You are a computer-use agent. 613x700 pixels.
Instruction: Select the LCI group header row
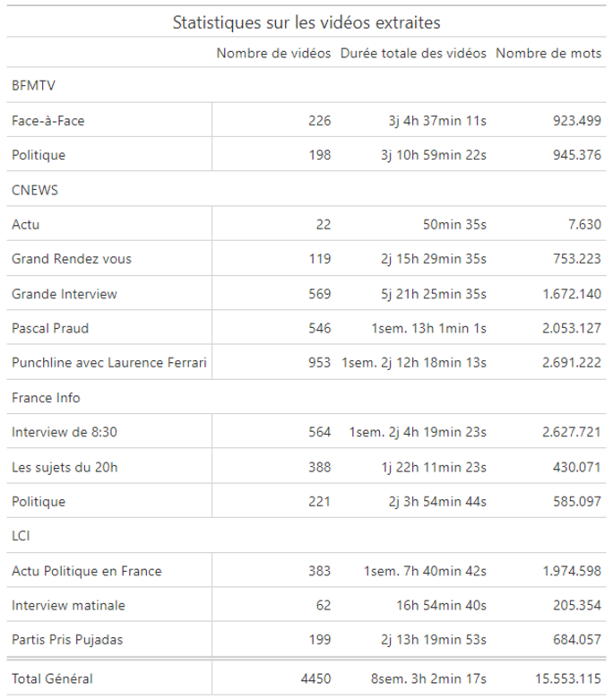pyautogui.click(x=23, y=536)
